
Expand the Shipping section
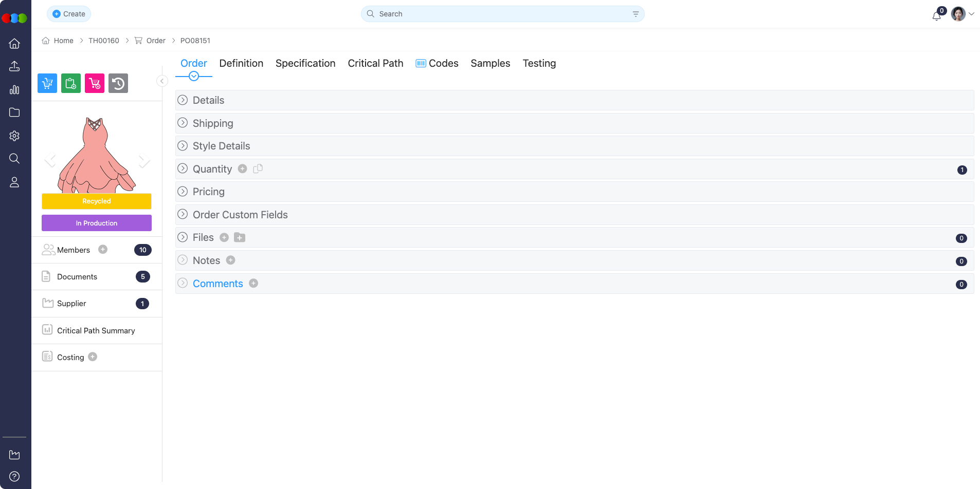(183, 123)
